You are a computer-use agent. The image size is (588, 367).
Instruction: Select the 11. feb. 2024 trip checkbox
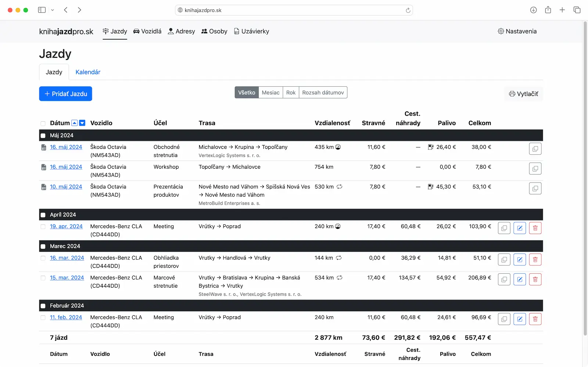click(43, 318)
